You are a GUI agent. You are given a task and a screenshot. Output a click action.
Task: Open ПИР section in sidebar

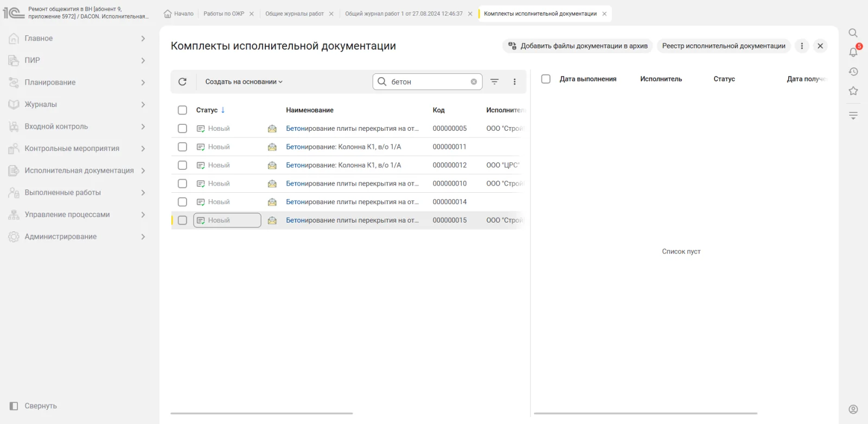click(x=32, y=60)
